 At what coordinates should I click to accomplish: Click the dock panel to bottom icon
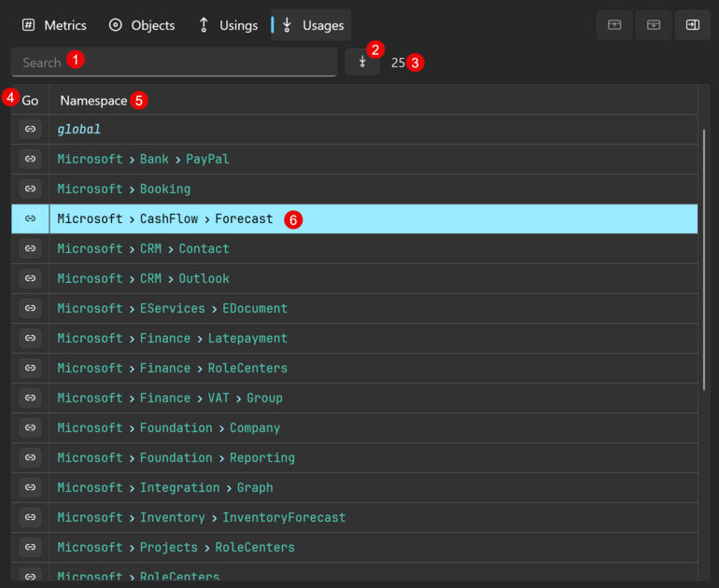point(654,25)
